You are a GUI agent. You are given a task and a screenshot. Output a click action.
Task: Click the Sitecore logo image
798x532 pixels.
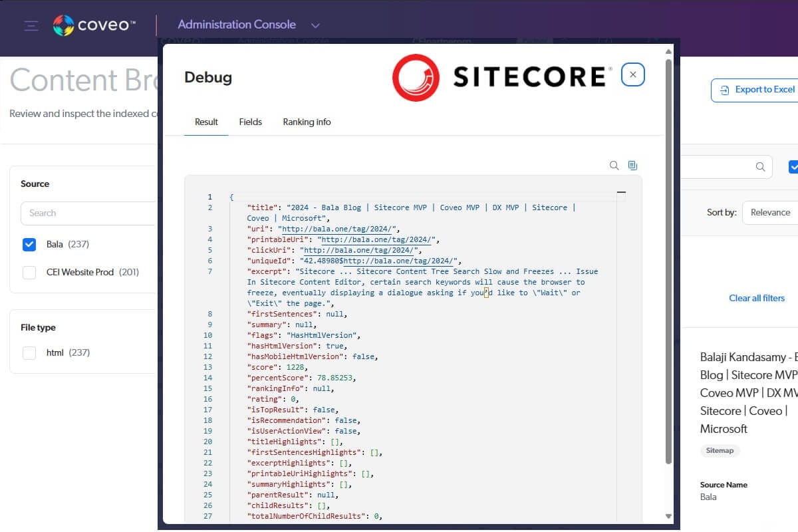click(502, 77)
